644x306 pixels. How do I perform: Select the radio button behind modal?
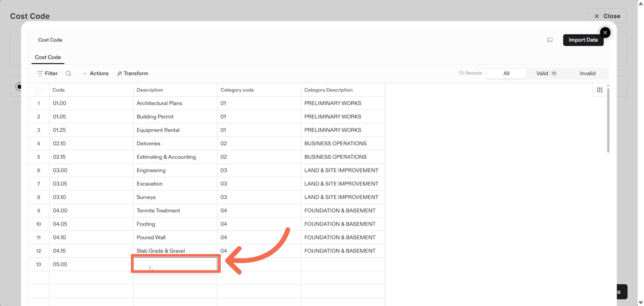(x=19, y=87)
